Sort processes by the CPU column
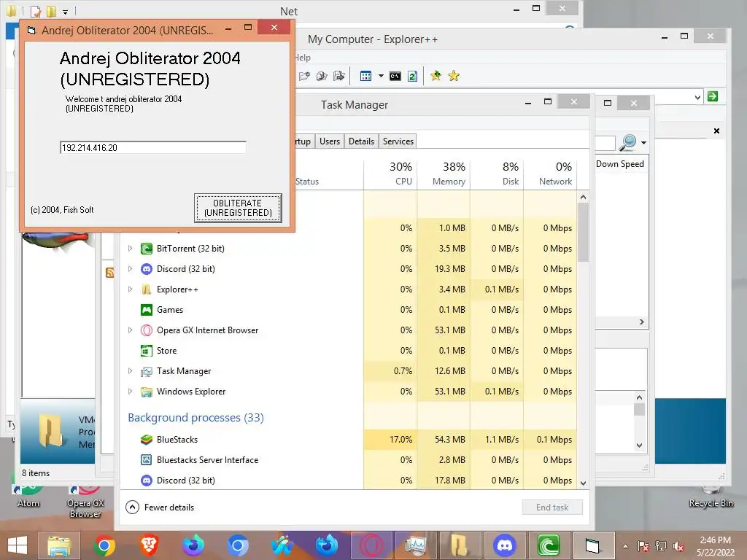This screenshot has width=747, height=560. click(391, 174)
